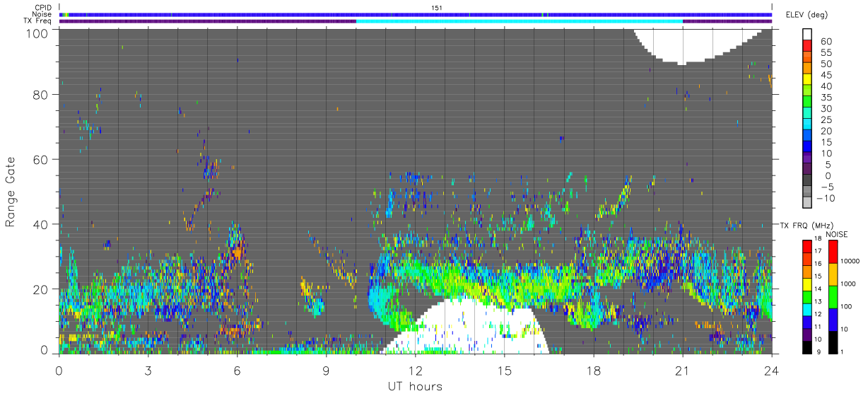Screen dimensions: 868x401
Task: Click the 18 tick on UT hours axis
Action: pos(593,370)
